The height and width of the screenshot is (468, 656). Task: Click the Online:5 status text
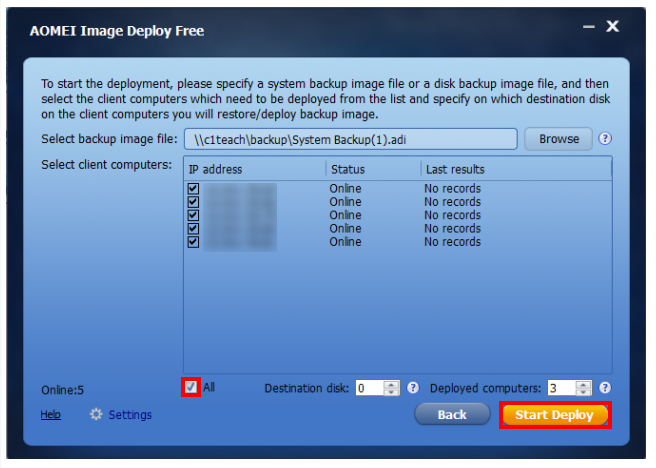tap(62, 390)
